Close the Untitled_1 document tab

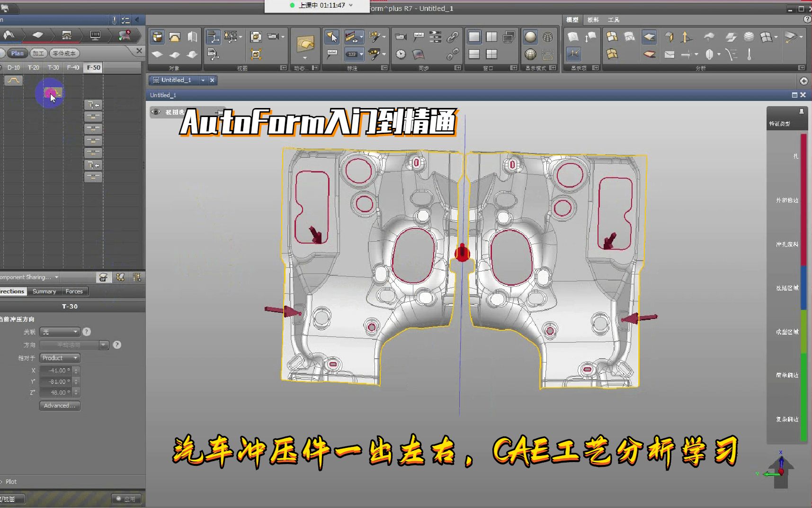(212, 80)
